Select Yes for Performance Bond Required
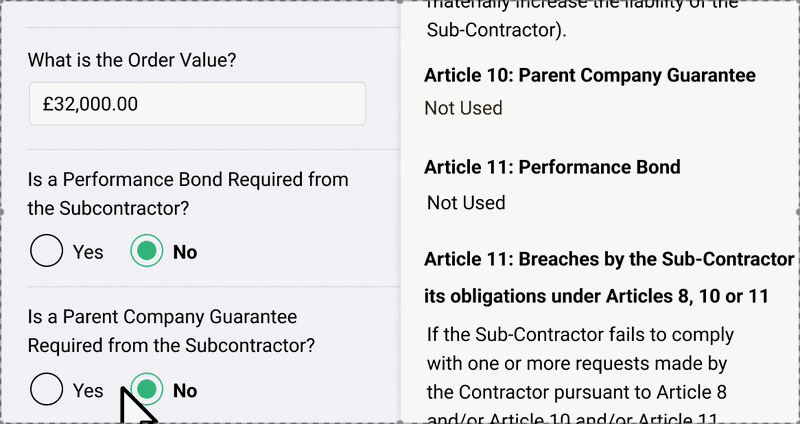This screenshot has width=800, height=424. pyautogui.click(x=47, y=252)
